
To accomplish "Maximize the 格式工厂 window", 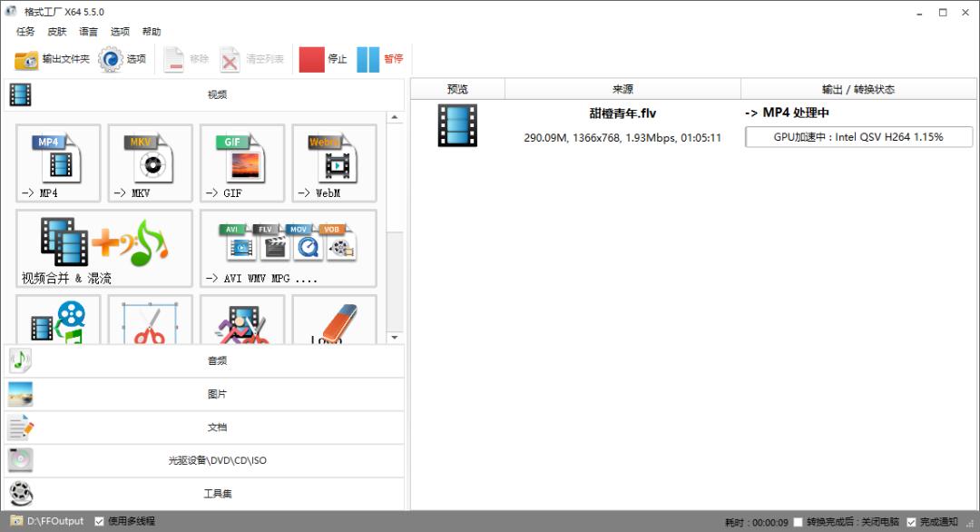I will coord(943,13).
